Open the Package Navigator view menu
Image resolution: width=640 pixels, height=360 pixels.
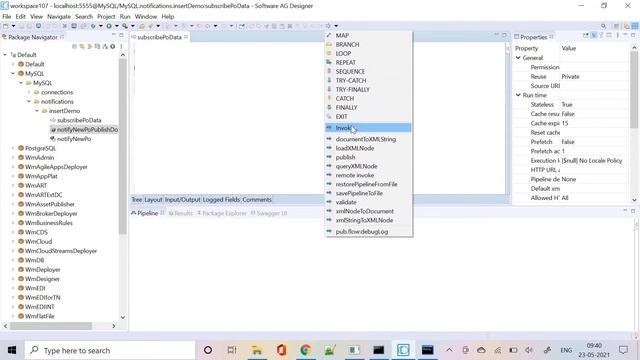pos(121,46)
